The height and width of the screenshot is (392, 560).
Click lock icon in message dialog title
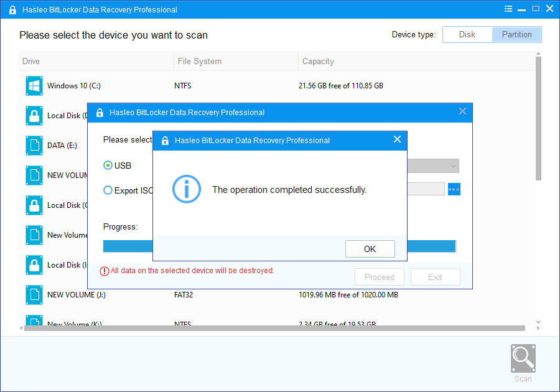pos(165,140)
